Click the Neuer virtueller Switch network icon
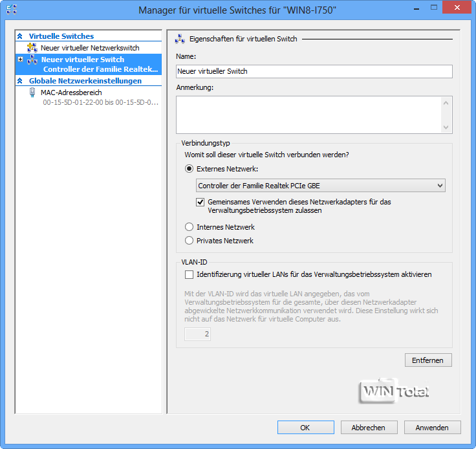 [x=32, y=60]
